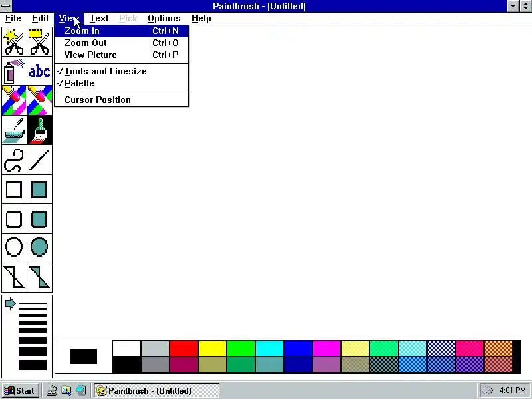The height and width of the screenshot is (399, 532).
Task: Toggle the Palette visibility option
Action: (122, 84)
